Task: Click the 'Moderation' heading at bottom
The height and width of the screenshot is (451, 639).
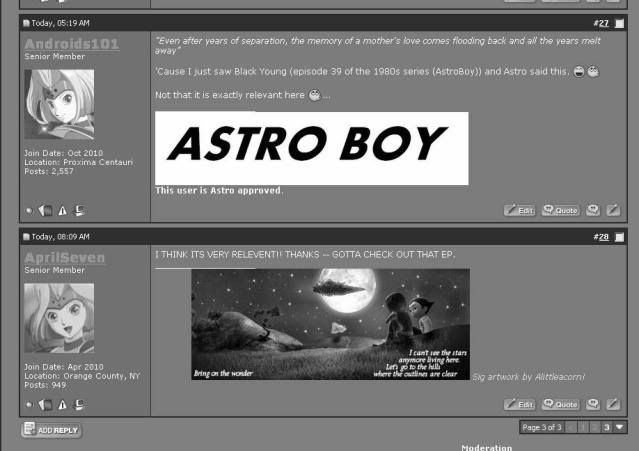Action: (x=487, y=447)
